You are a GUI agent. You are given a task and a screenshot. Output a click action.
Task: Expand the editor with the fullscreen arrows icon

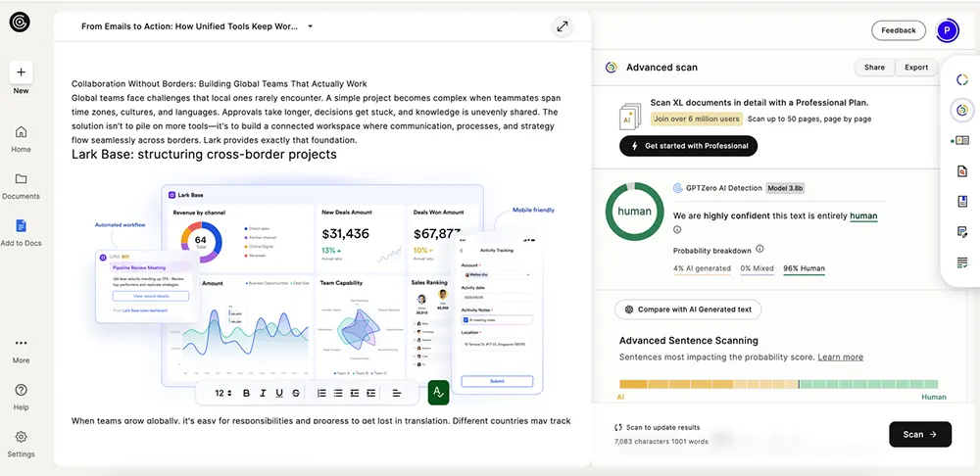563,26
